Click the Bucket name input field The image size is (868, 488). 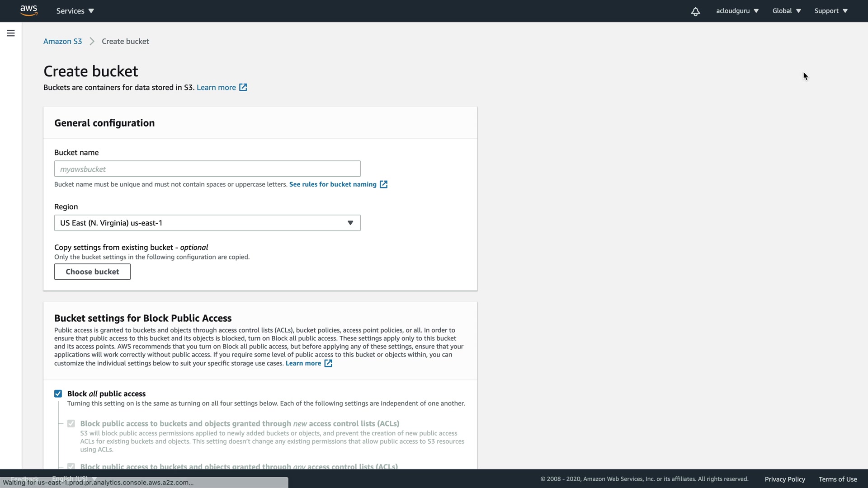pos(207,169)
